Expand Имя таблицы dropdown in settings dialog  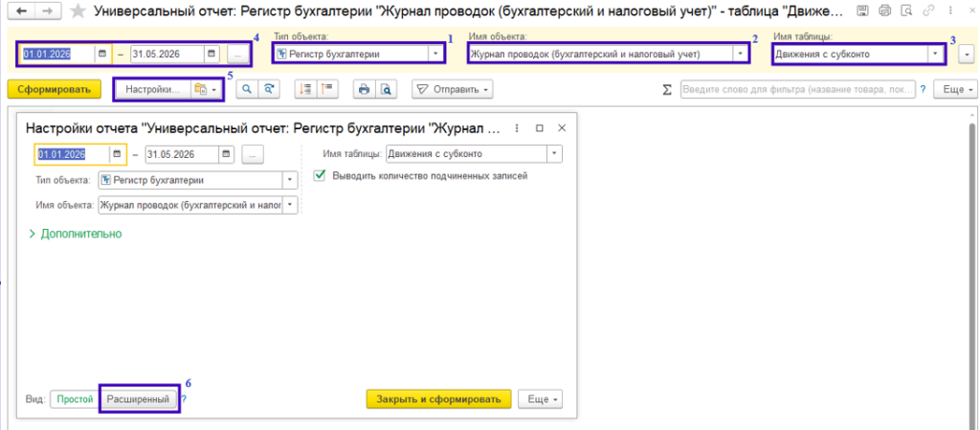[554, 154]
